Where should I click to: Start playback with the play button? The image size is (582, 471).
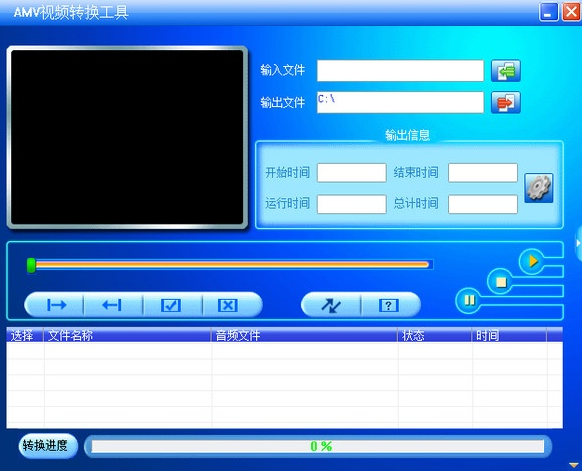click(532, 261)
